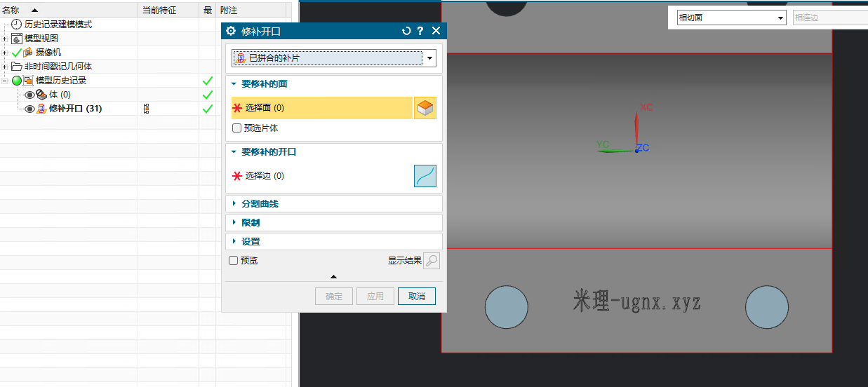Click the 修补开口 (31) feature icon

point(41,109)
